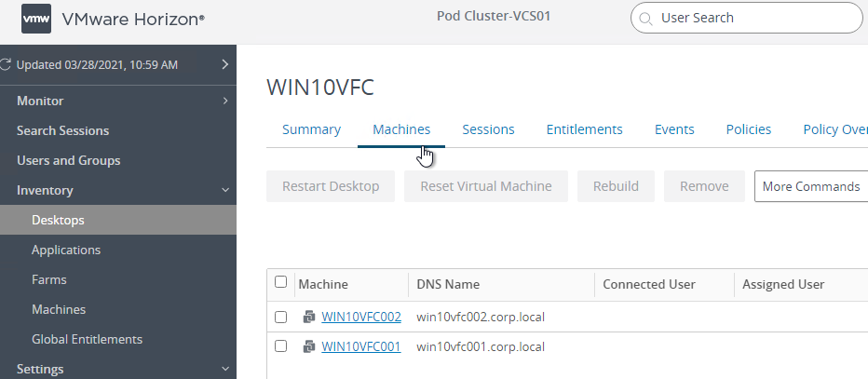This screenshot has width=868, height=379.
Task: Open the Entitlements tab
Action: point(585,129)
